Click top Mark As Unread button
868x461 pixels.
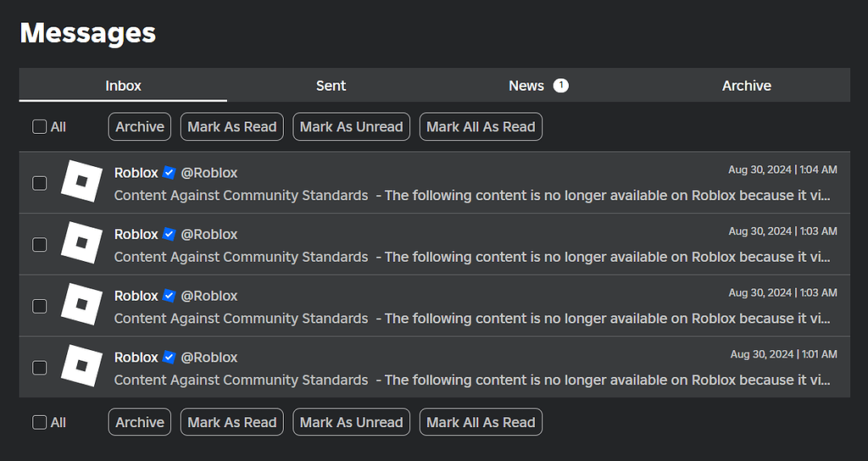pos(352,127)
